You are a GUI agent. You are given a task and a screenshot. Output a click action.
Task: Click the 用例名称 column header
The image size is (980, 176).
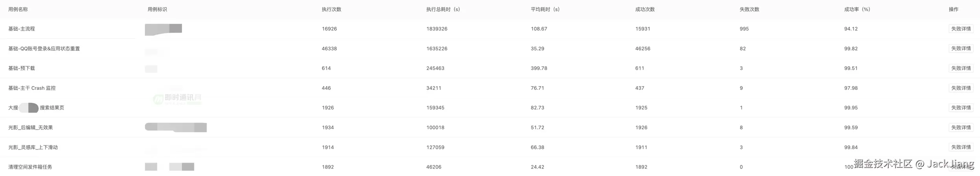(x=18, y=9)
